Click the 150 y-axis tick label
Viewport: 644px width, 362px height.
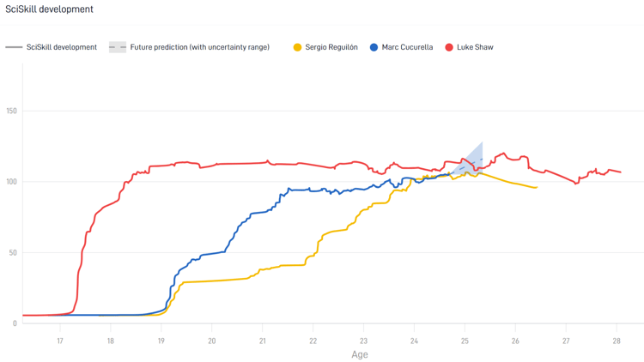tap(11, 111)
